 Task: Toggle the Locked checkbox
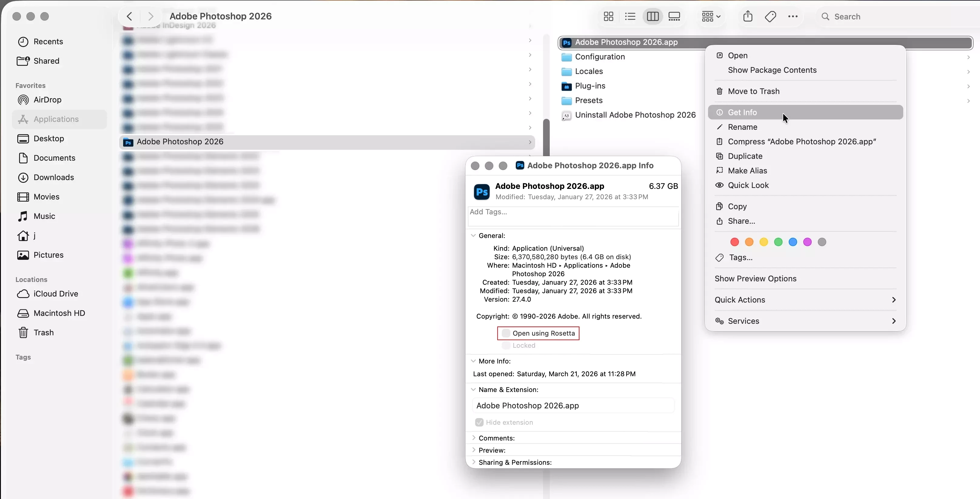tap(505, 345)
